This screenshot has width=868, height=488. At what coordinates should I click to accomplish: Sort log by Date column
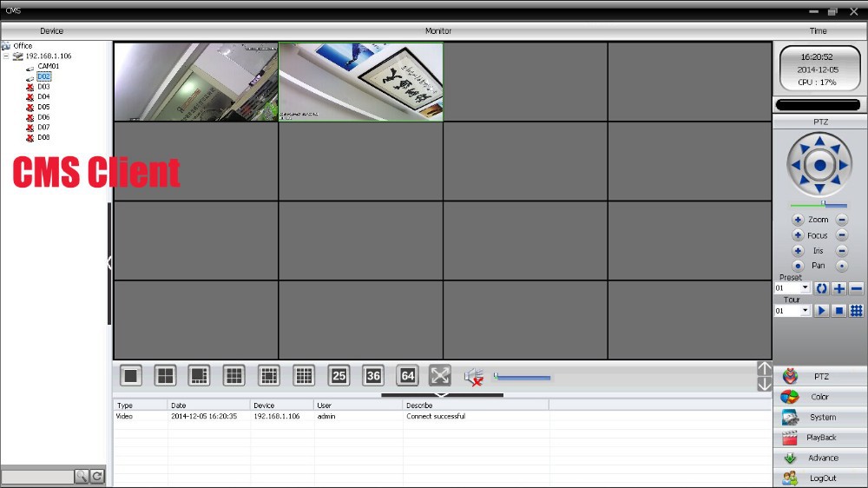[208, 406]
